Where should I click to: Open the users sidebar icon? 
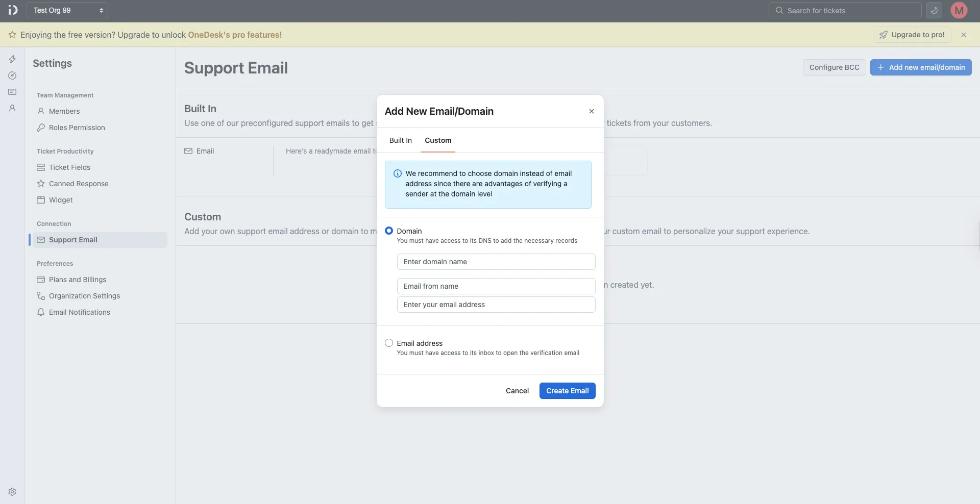point(12,108)
